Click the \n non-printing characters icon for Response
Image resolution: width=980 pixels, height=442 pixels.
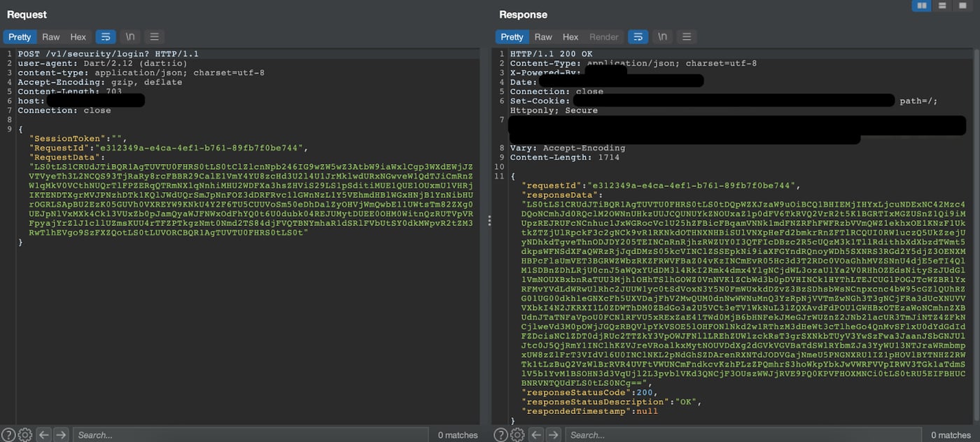(661, 36)
